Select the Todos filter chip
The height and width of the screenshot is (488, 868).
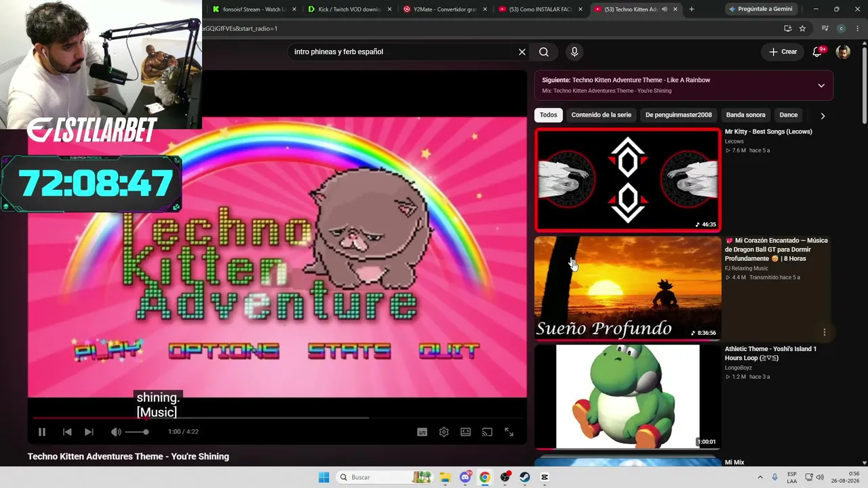(549, 115)
